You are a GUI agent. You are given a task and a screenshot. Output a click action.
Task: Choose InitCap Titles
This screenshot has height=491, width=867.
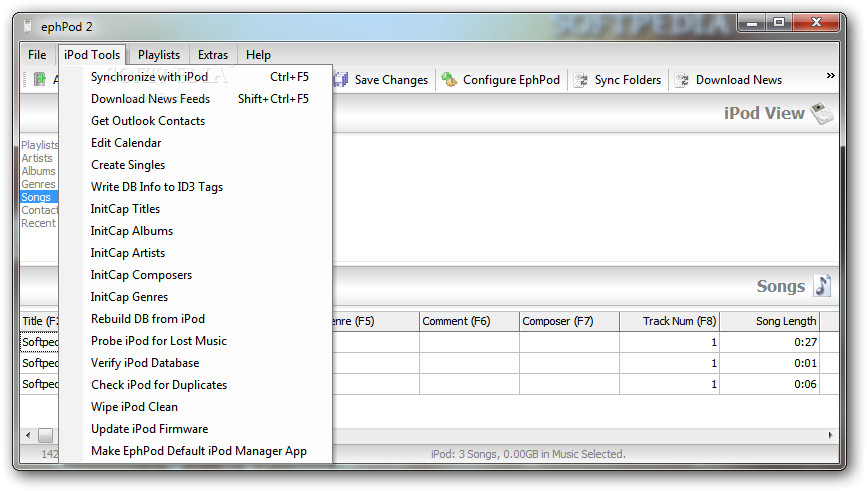[x=196, y=209]
